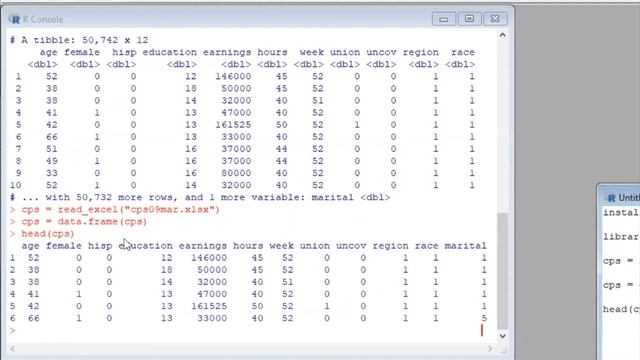Screen dimensions: 640x360
Task: Click the console scroll up arrow
Action: [x=502, y=35]
